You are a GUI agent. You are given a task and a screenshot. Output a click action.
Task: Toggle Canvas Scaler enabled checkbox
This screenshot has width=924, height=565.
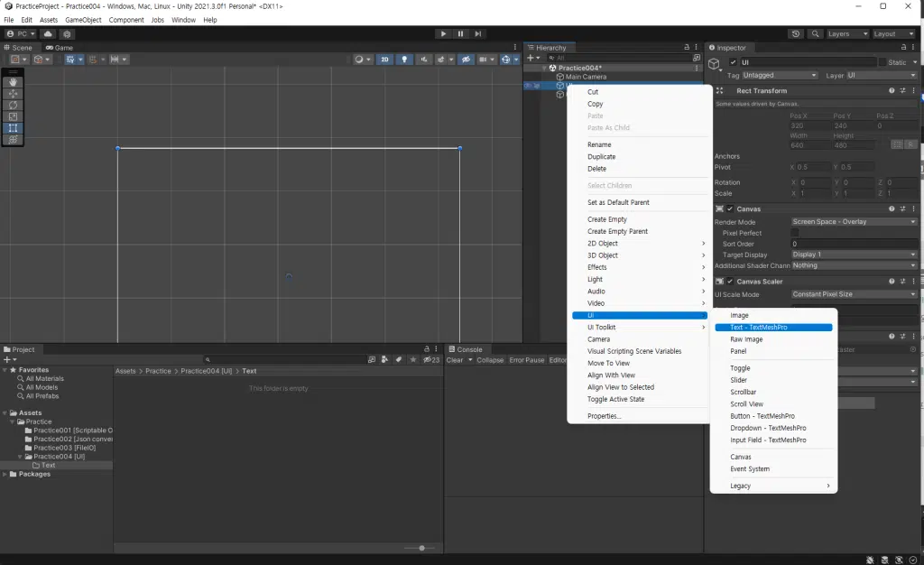[x=730, y=282]
